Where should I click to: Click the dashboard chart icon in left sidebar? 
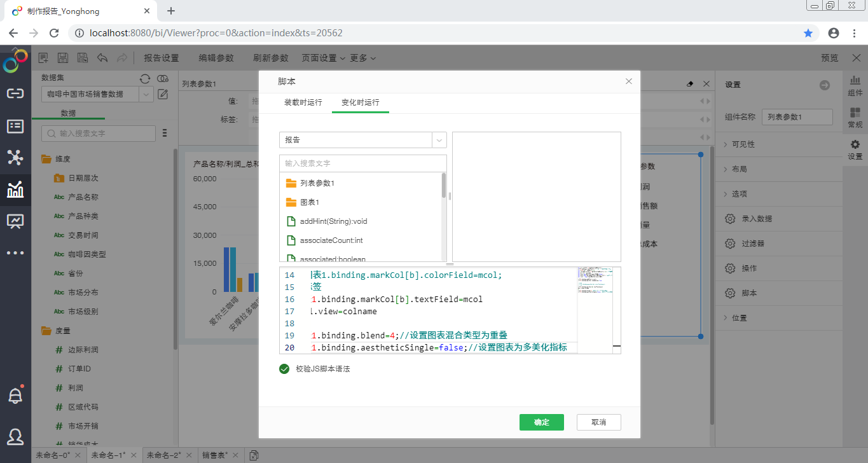pos(15,190)
